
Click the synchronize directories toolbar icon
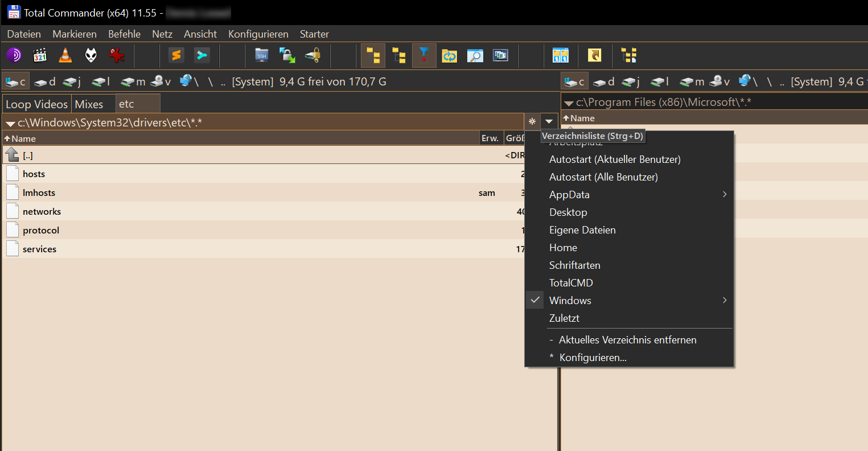[449, 55]
